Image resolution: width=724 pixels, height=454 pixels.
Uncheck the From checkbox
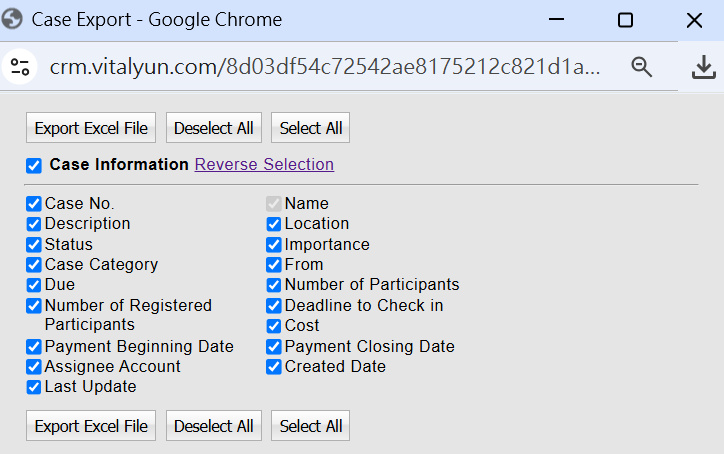coord(274,265)
